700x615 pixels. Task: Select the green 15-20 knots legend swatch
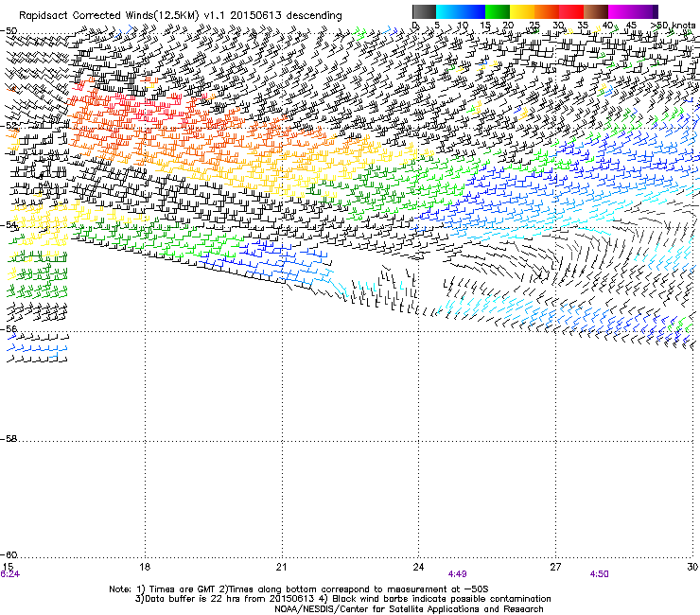[x=498, y=11]
